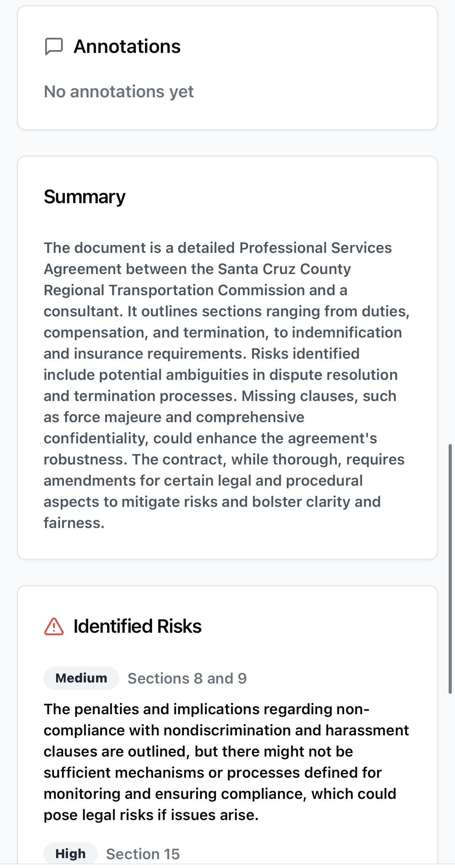Click "nondiscrimination and harassment" in the risk text
This screenshot has width=455, height=868.
pyautogui.click(x=286, y=730)
